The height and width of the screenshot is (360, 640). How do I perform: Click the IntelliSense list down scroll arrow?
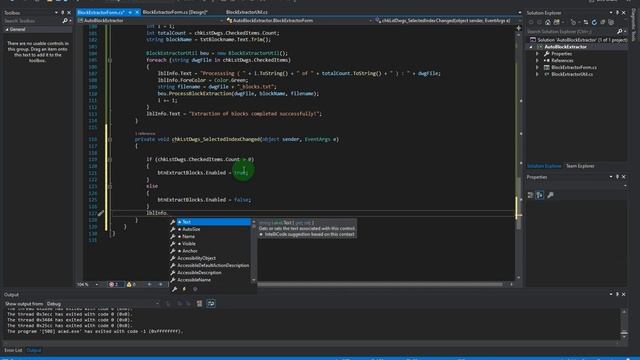[253, 280]
